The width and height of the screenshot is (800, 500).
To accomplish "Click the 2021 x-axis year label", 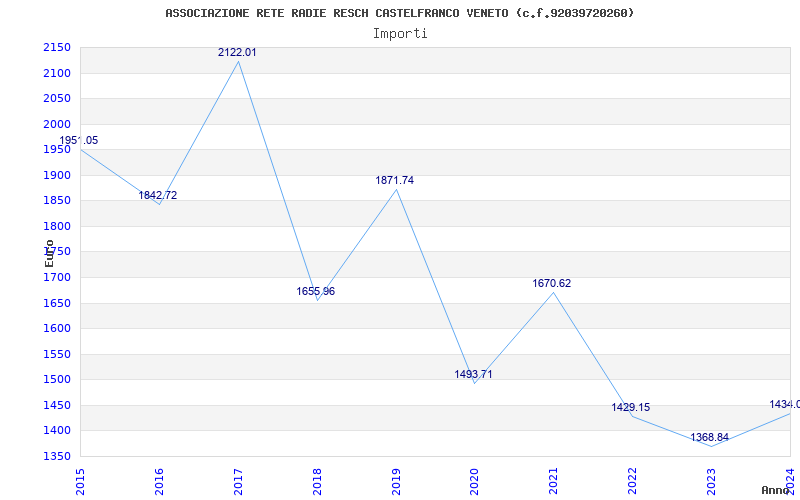I will click(x=554, y=481).
